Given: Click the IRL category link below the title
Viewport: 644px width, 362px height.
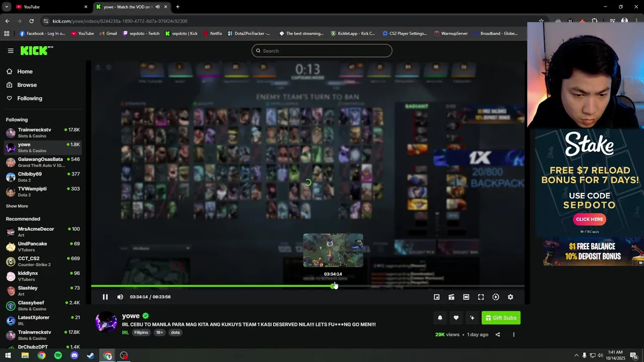Looking at the screenshot, I should pos(125,332).
